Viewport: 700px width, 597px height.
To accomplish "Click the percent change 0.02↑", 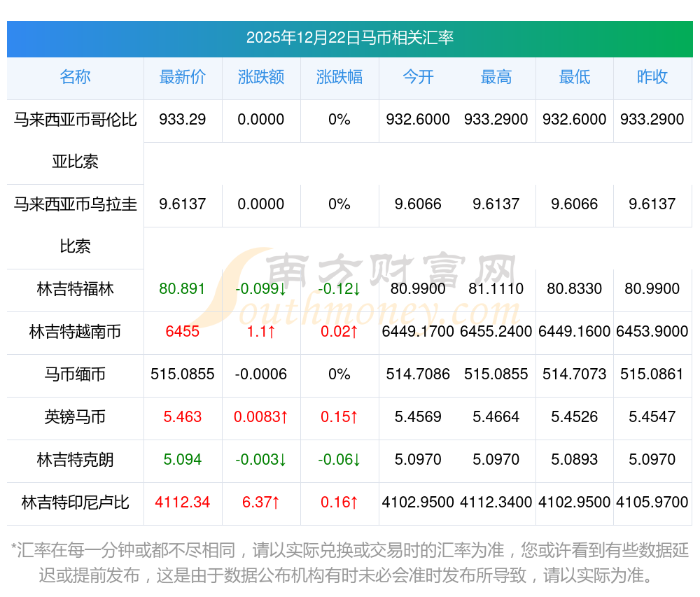I will (x=339, y=332).
